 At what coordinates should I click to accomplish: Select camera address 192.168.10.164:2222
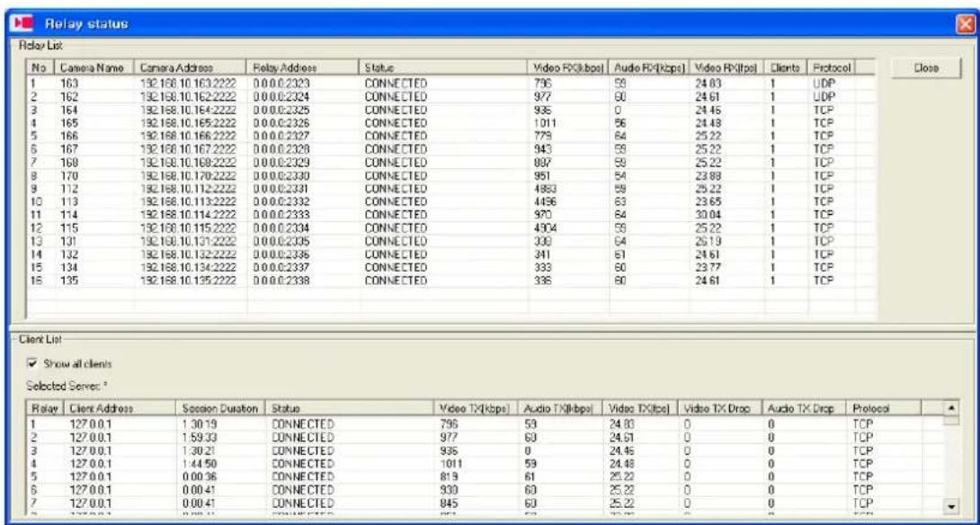point(188,109)
